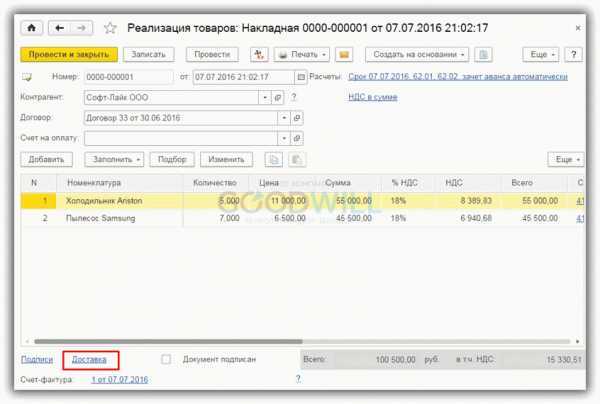Send document by email envelope icon
600x404 pixels.
click(x=344, y=55)
